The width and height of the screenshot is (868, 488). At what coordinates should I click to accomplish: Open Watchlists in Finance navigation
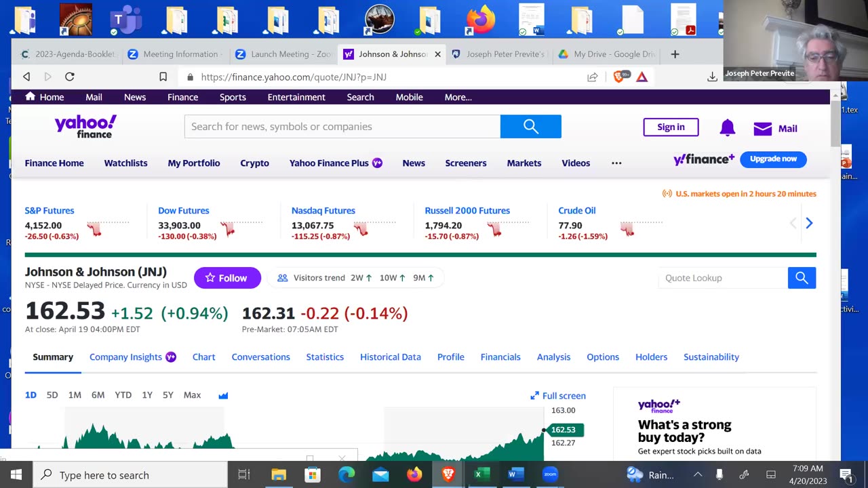pos(125,163)
